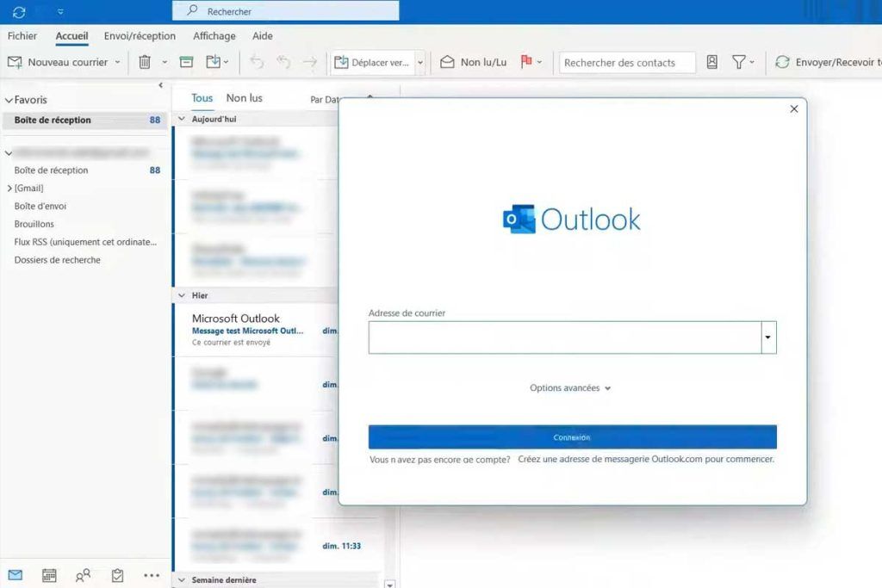Expand the Déplacer ver... dropdown arrow

419,62
